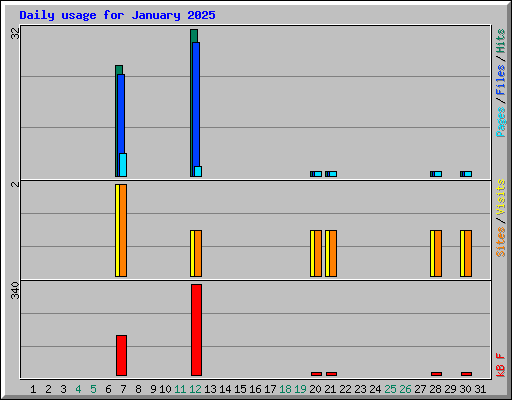Click the y-axis value "340"

pyautogui.click(x=15, y=290)
